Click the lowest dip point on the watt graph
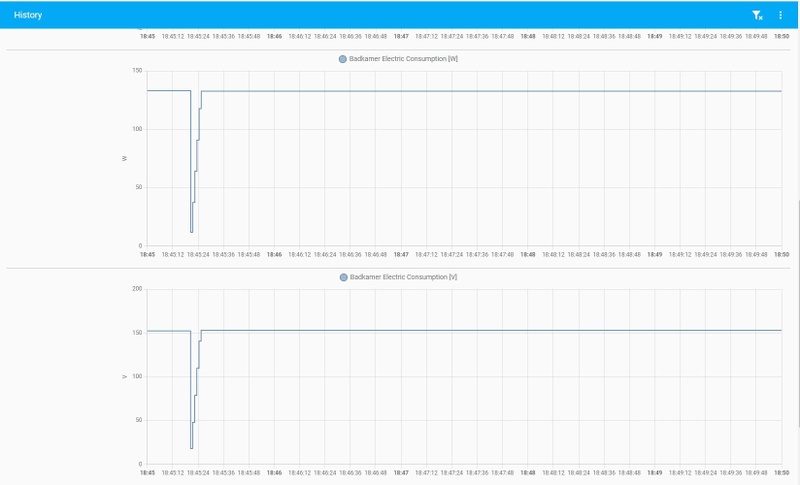 click(x=191, y=233)
